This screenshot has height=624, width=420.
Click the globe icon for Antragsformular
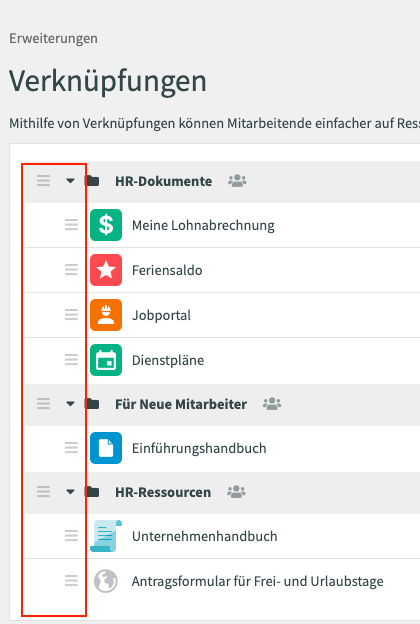click(x=106, y=581)
